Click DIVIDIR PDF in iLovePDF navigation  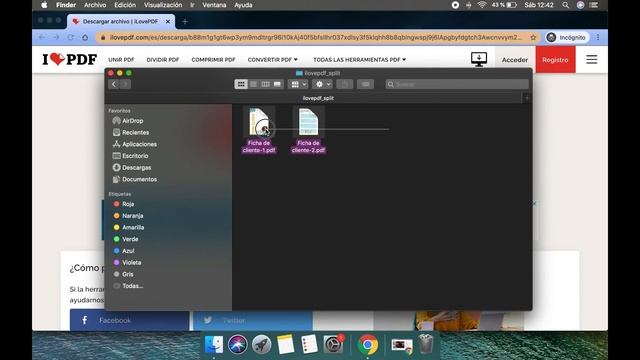tap(163, 60)
